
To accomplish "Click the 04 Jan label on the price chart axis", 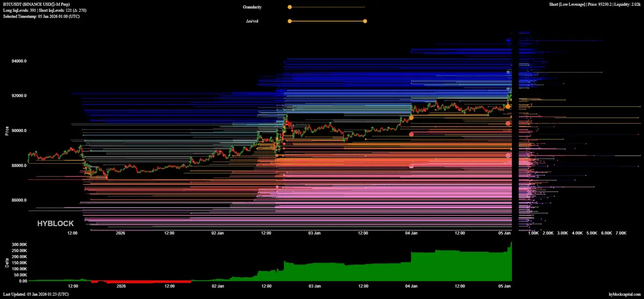I will point(411,233).
